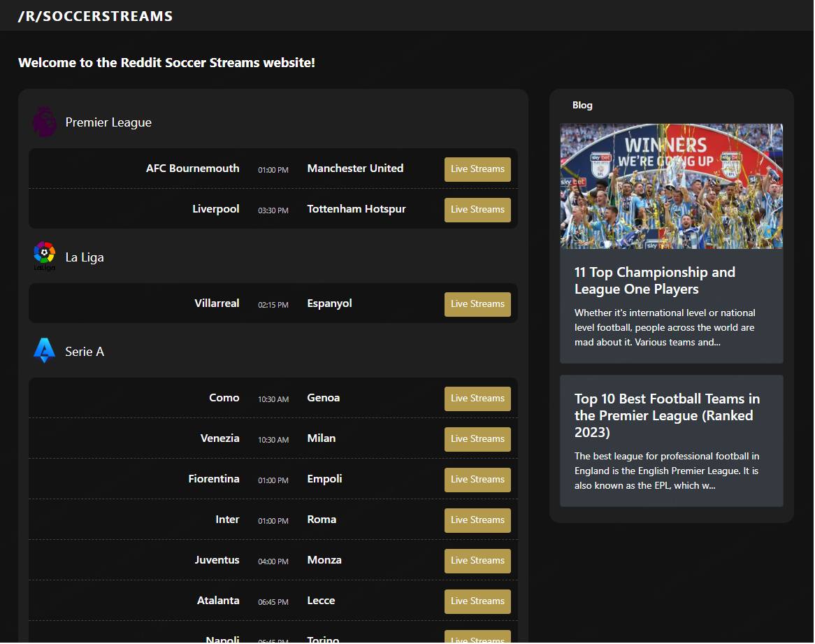Click the Serie A logo icon
This screenshot has width=815, height=644.
click(44, 351)
